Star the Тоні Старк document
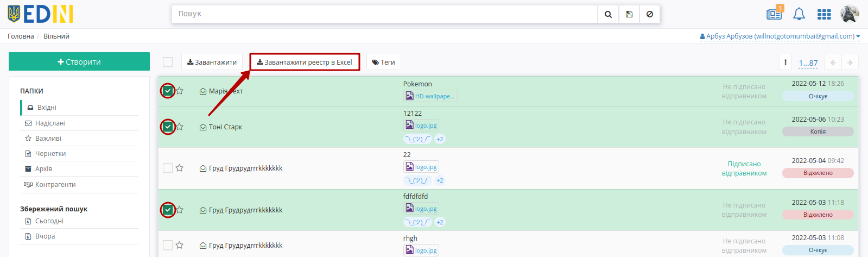The width and height of the screenshot is (868, 257). pyautogui.click(x=180, y=127)
